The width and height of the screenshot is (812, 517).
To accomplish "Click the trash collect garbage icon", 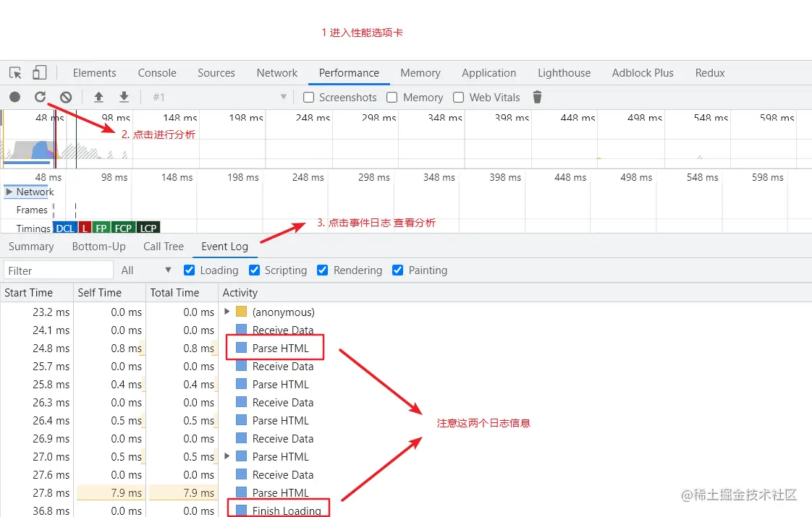I will [537, 97].
